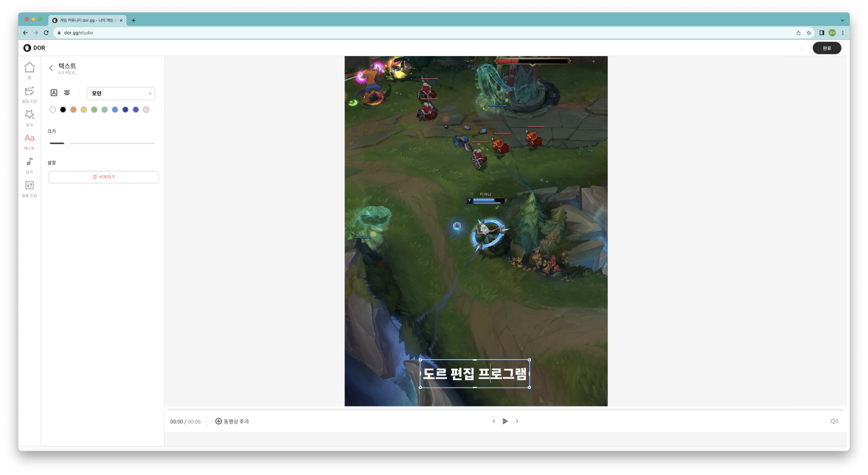The height and width of the screenshot is (475, 868).
Task: Open the browser three-dot menu
Action: 843,33
